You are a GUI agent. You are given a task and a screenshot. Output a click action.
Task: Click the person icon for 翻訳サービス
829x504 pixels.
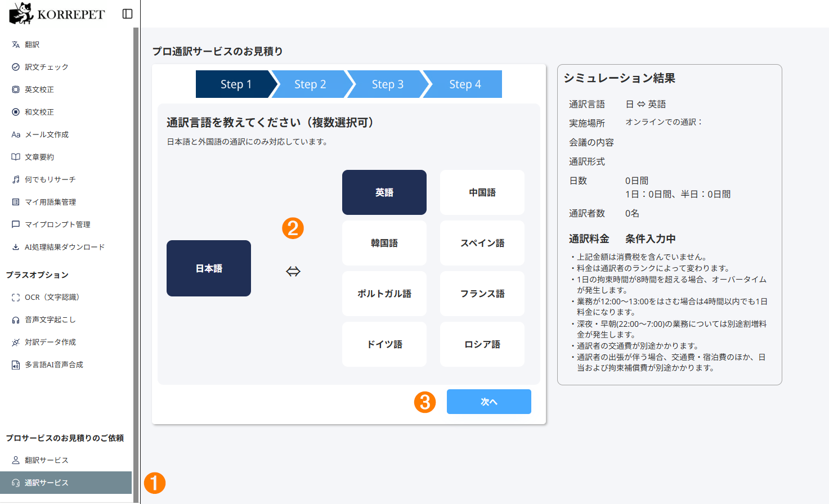16,460
